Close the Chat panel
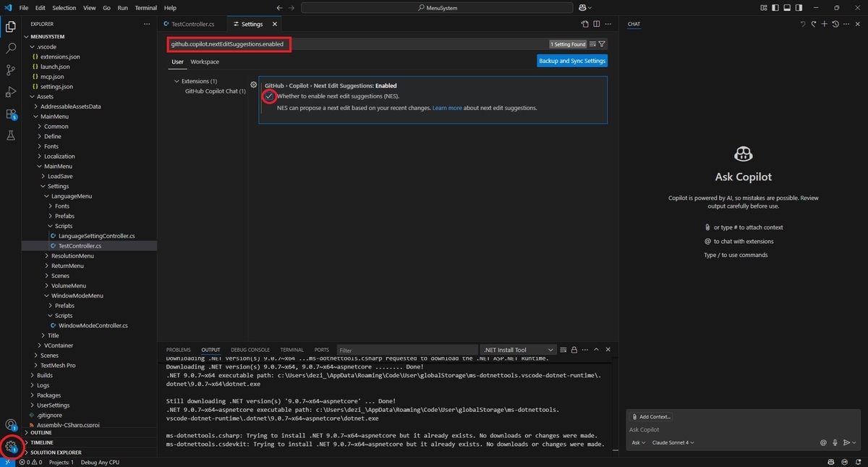The image size is (868, 467). pyautogui.click(x=856, y=24)
